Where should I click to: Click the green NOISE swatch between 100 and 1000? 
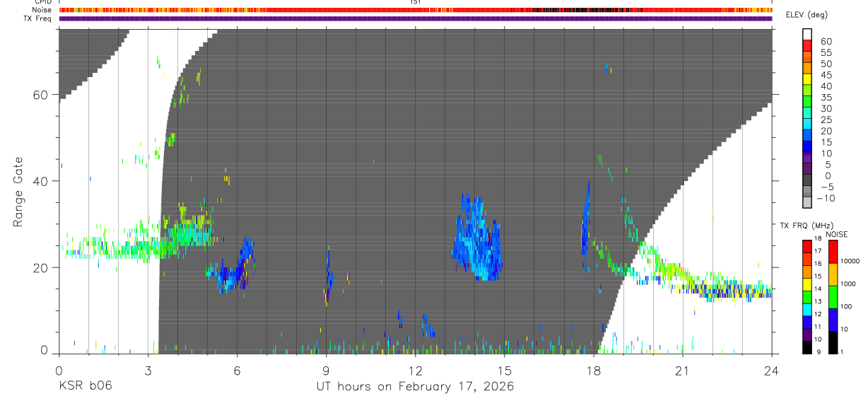click(833, 296)
